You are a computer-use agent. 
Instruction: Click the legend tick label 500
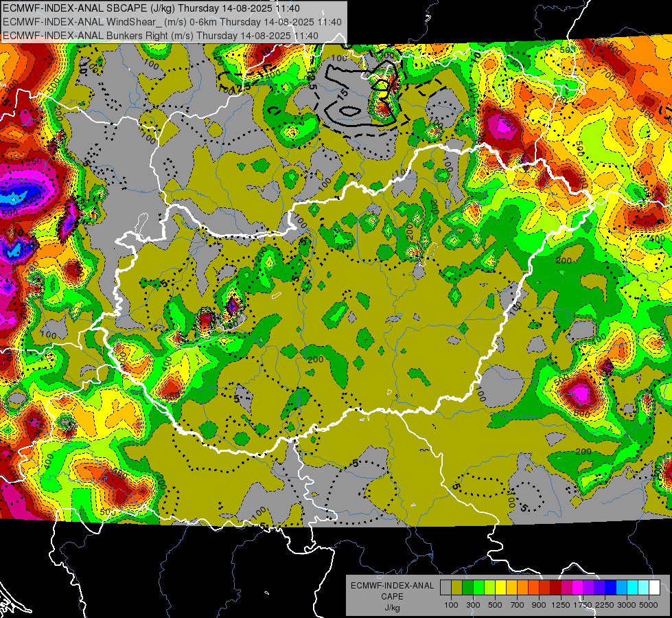click(495, 605)
